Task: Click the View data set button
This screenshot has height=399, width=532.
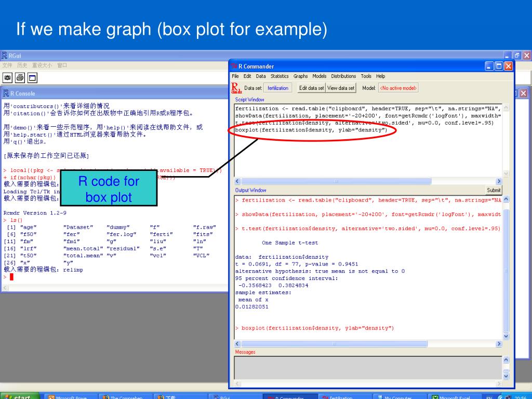Action: pos(341,88)
